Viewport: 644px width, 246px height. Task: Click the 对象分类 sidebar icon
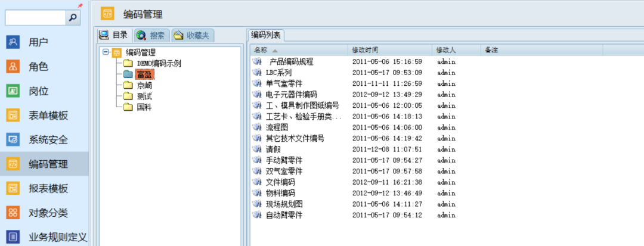pos(13,213)
